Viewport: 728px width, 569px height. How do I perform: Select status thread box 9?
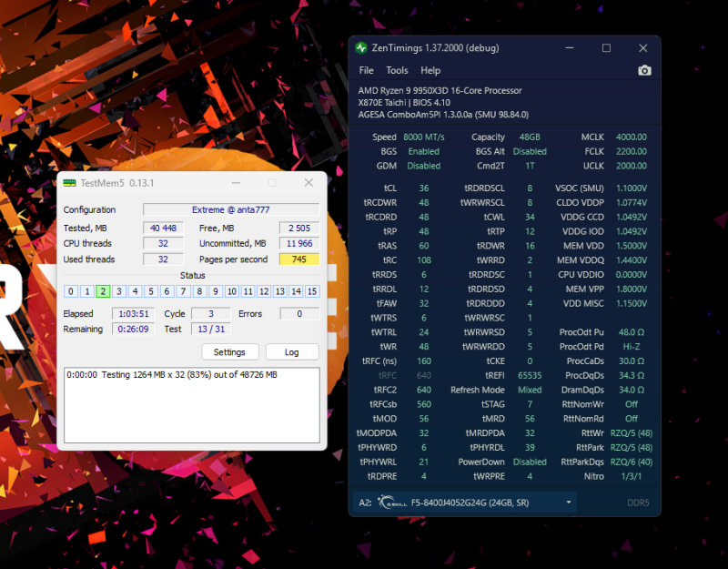point(216,291)
